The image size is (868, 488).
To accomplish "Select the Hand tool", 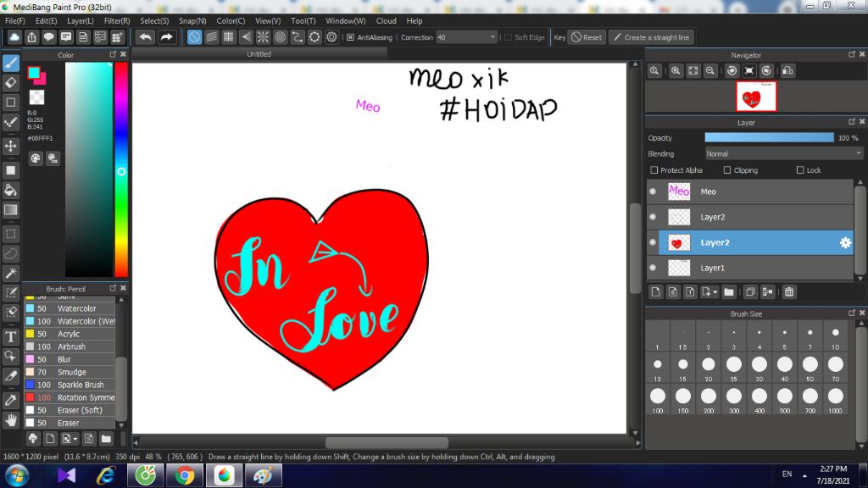I will (10, 420).
